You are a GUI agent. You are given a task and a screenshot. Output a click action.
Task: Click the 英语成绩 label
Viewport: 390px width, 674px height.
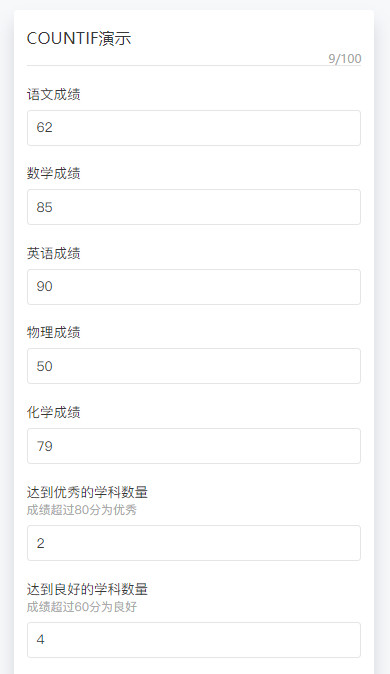pyautogui.click(x=53, y=254)
